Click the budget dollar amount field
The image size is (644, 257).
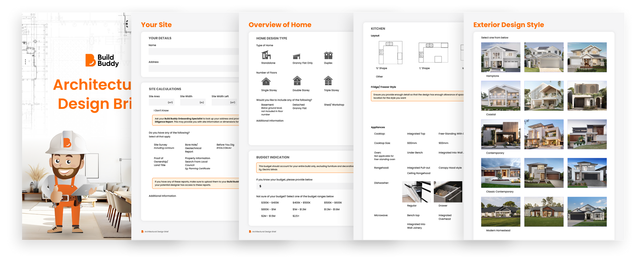tap(305, 186)
